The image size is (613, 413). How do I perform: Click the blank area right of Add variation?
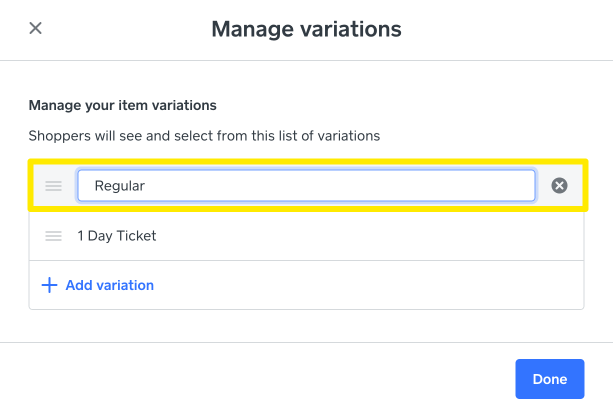click(380, 285)
